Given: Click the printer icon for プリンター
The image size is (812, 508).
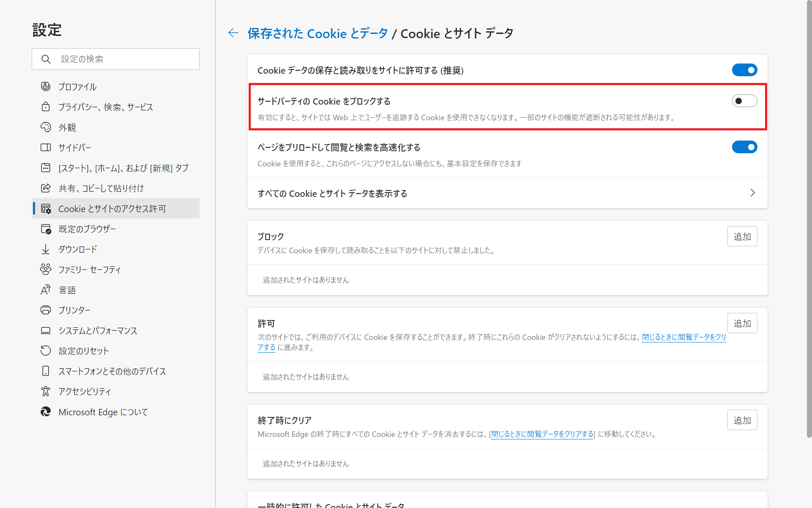Looking at the screenshot, I should [46, 310].
